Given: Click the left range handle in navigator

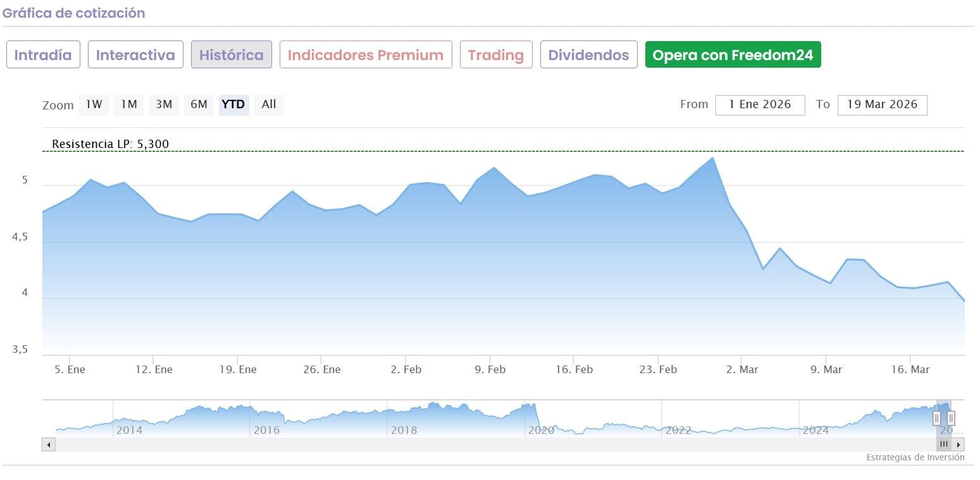Looking at the screenshot, I should coord(937,418).
